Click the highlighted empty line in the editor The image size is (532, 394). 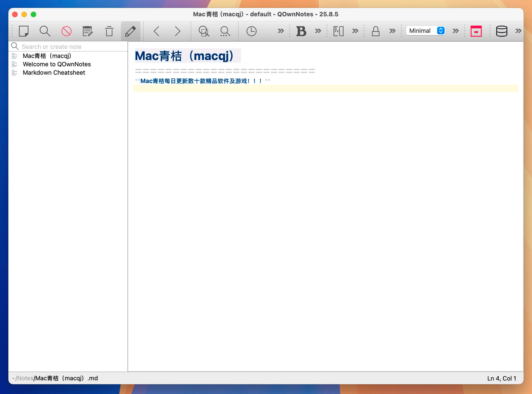coord(325,88)
